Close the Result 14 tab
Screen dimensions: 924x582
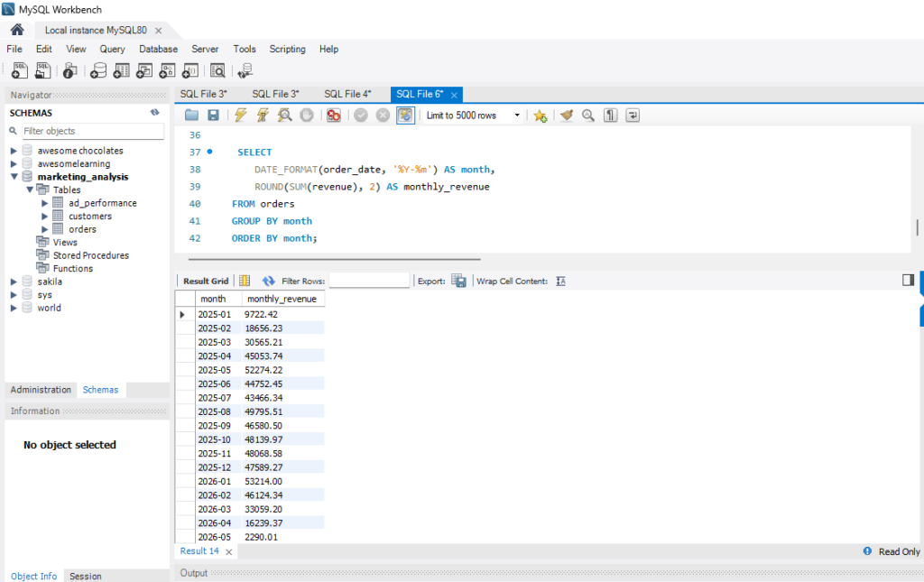coord(228,552)
